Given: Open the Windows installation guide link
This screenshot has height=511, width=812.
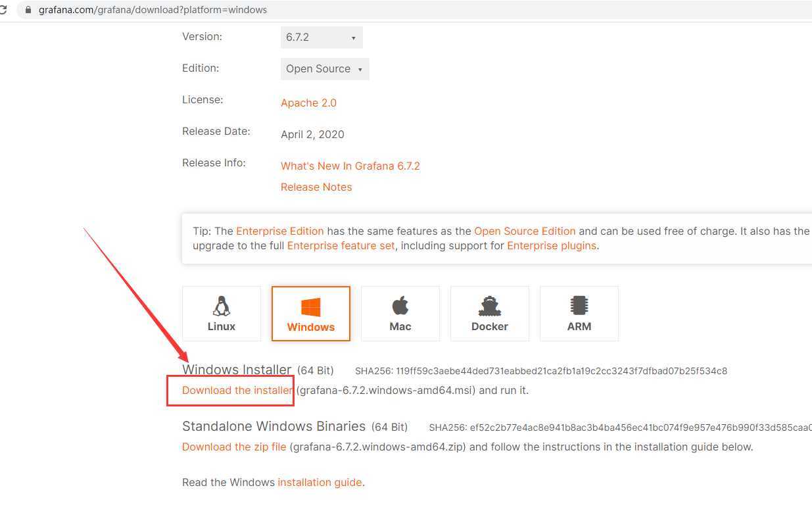Looking at the screenshot, I should 320,482.
